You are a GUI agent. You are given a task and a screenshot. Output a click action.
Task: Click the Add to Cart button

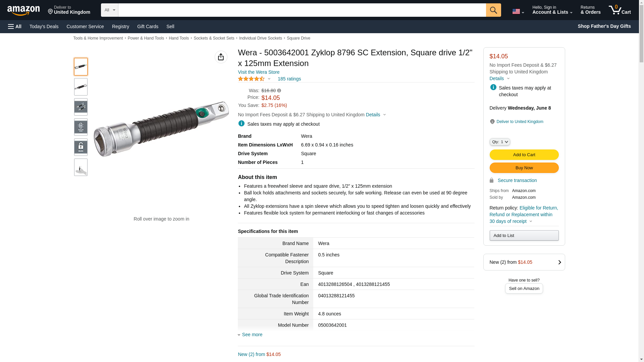click(x=524, y=155)
